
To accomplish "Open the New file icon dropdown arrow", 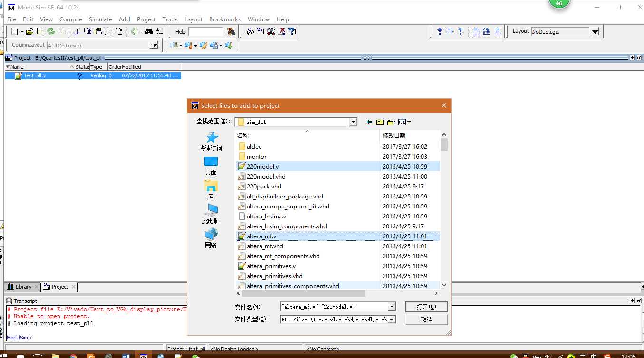I will (22, 32).
